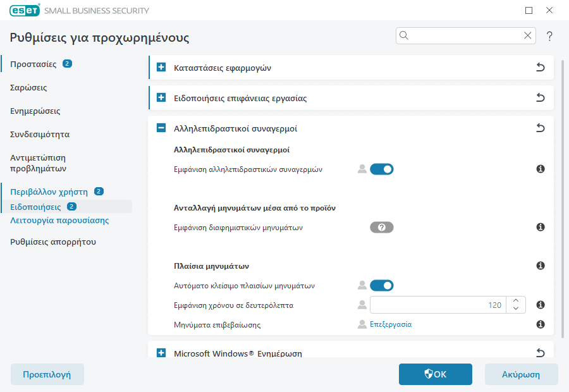The image size is (569, 392).
Task: View info for Μηνύματα επιβεβαίωσης setting
Action: [541, 324]
